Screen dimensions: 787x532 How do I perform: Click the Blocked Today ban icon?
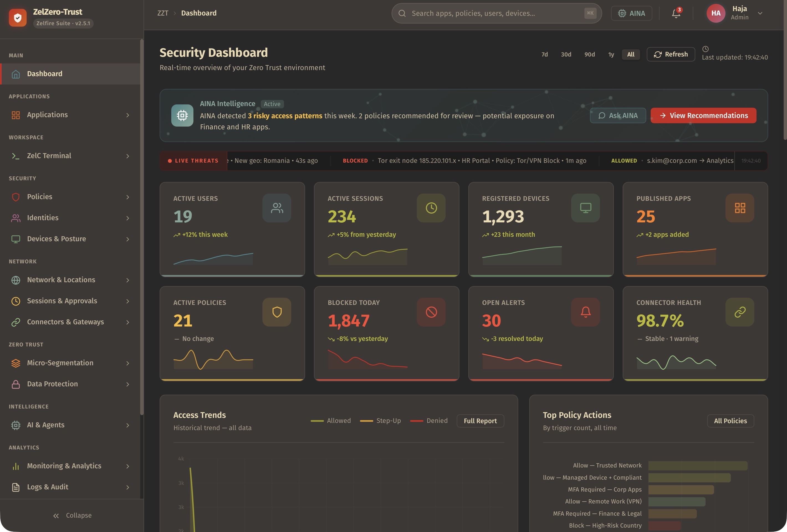pyautogui.click(x=431, y=312)
